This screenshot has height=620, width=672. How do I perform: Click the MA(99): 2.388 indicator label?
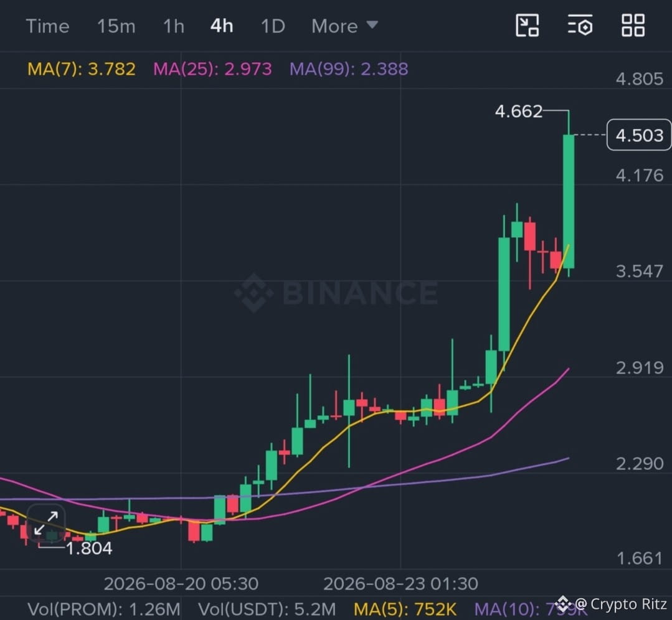[349, 69]
